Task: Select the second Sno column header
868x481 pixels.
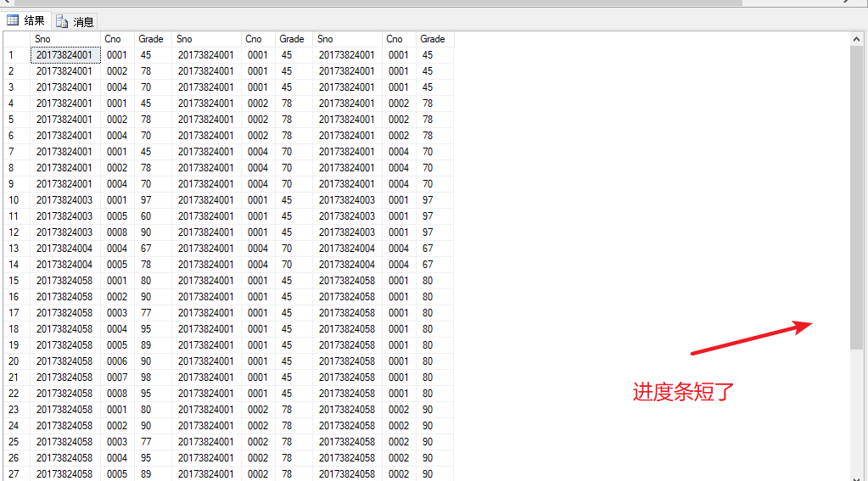Action: pos(207,39)
